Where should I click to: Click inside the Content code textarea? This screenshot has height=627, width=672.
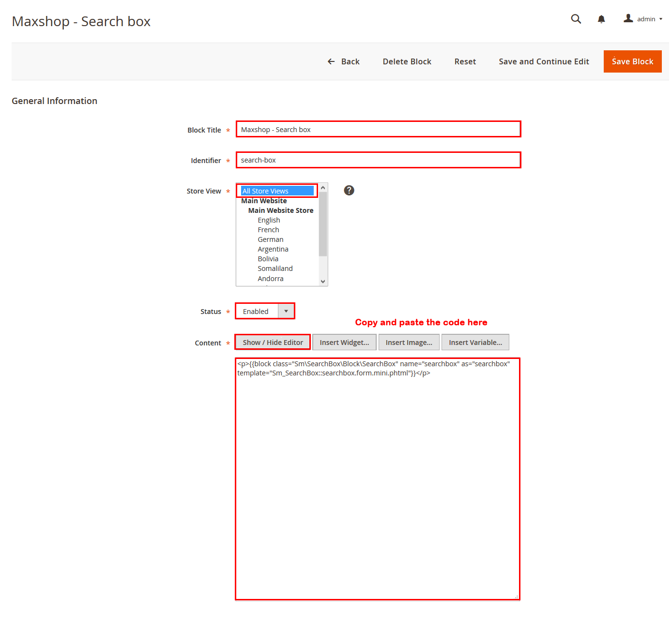pyautogui.click(x=378, y=479)
